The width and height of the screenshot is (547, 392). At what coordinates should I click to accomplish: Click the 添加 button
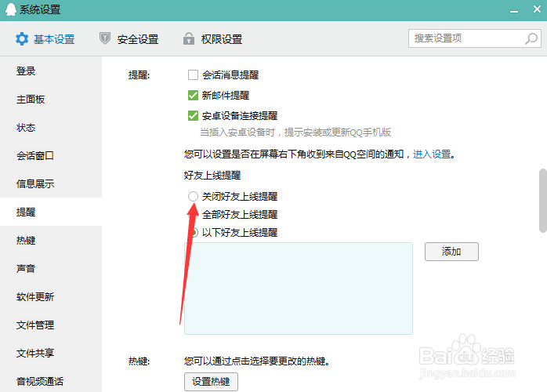(x=451, y=252)
